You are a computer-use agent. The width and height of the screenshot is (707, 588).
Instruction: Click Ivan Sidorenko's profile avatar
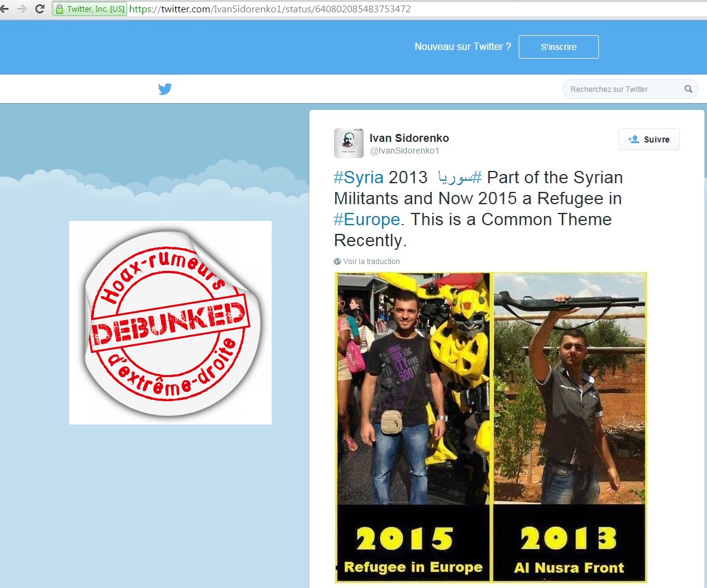348,143
